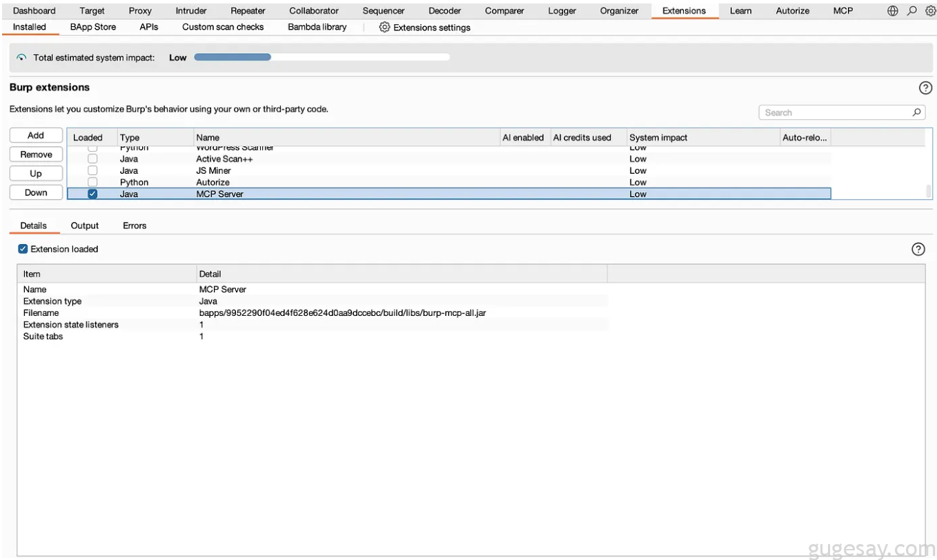Click the system impact gauge icon
Image resolution: width=937 pixels, height=560 pixels.
coord(21,58)
